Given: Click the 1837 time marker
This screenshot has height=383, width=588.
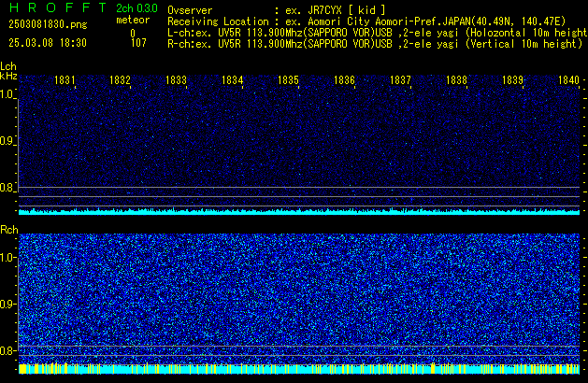Looking at the screenshot, I should [400, 80].
